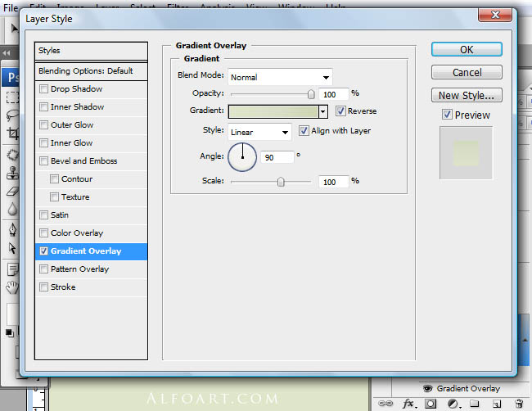
Task: Select Gradient Overlay effect in Layers panel
Action: [x=468, y=388]
